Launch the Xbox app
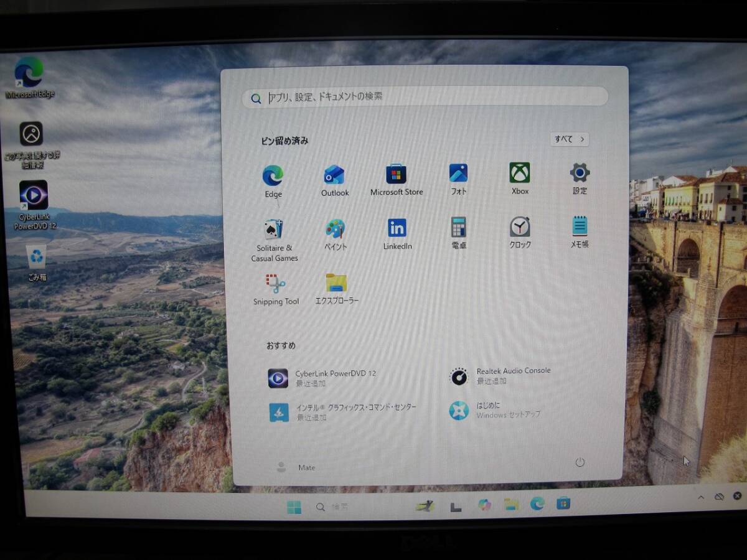 click(x=520, y=179)
